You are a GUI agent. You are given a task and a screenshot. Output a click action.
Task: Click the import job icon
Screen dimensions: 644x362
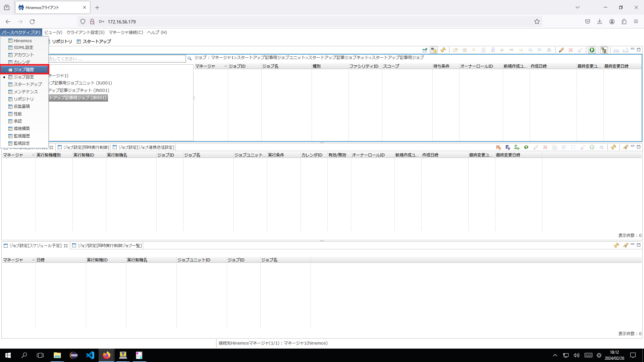click(616, 50)
